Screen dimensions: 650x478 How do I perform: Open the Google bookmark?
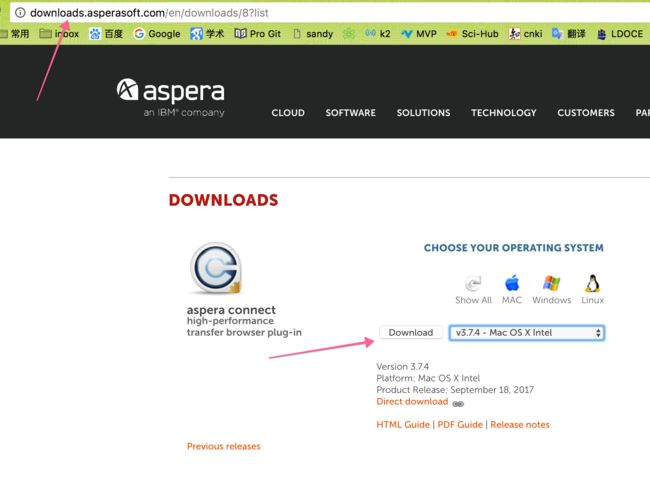[x=157, y=34]
